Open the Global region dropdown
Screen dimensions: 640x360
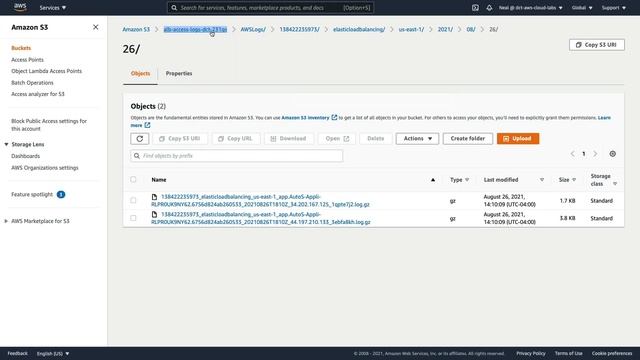[x=582, y=8]
